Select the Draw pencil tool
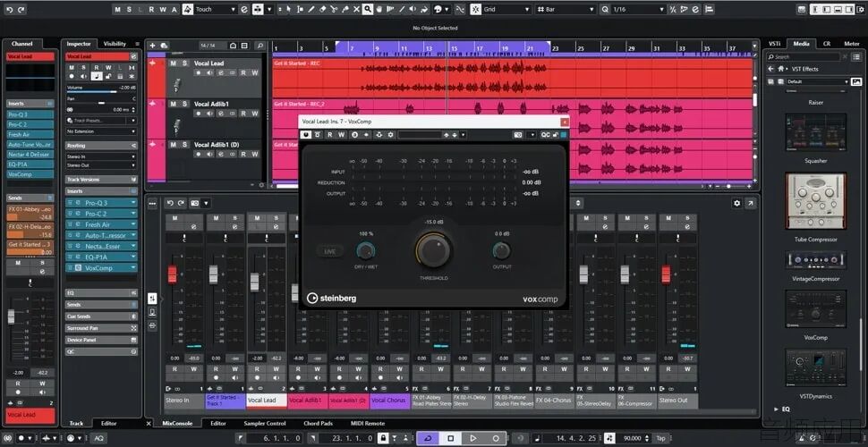 (311, 10)
